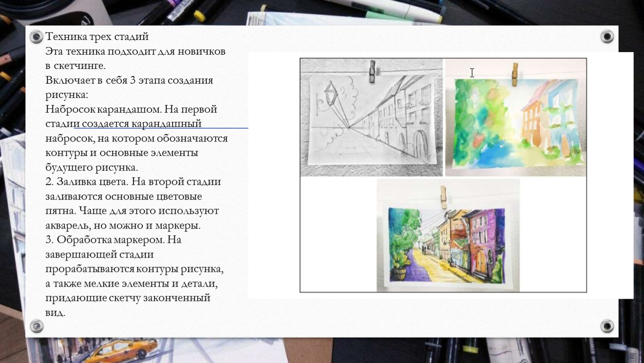Click the last text line 'вид.'

[x=55, y=313]
